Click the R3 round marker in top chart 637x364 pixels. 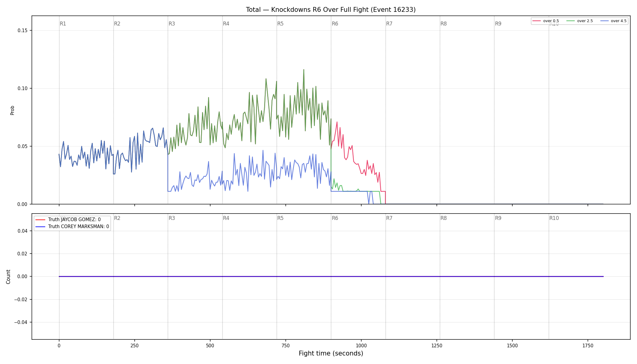pyautogui.click(x=172, y=24)
